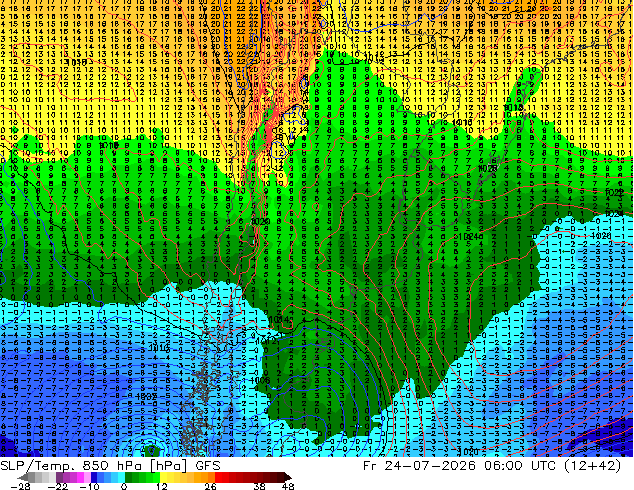Viewport: 634px width, 490px height.
Task: Click the 'Fr 24-07-2026' forecast date
Action: pyautogui.click(x=419, y=466)
